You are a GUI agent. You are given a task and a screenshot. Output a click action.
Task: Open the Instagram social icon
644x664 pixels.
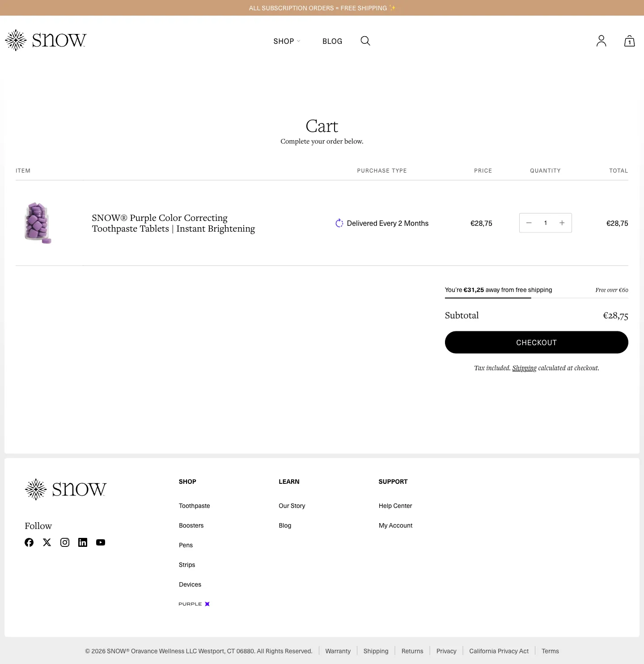[x=65, y=542]
